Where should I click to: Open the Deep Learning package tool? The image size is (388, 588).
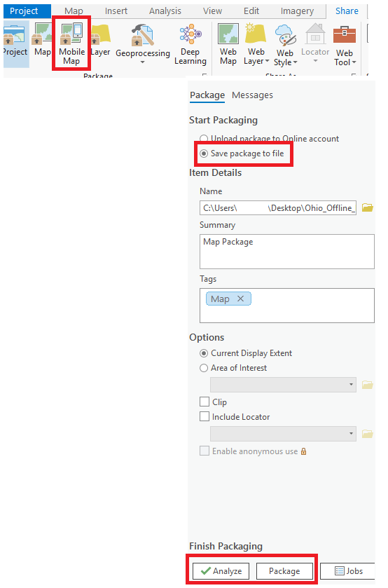click(190, 34)
